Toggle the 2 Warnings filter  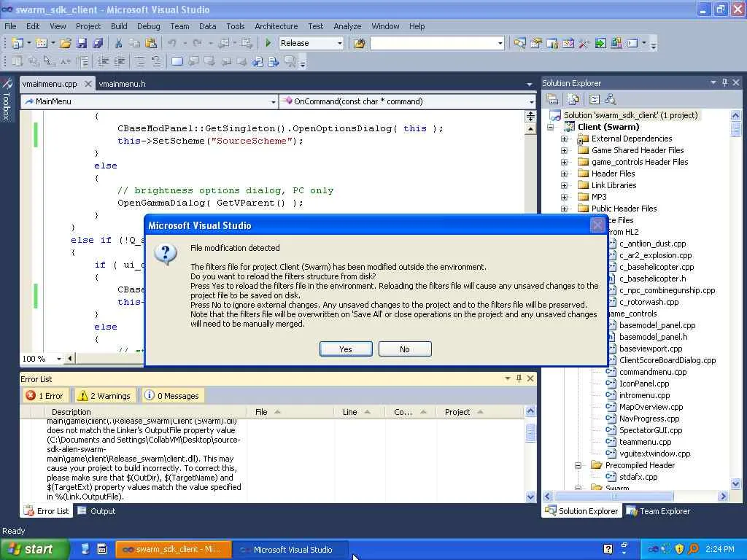pyautogui.click(x=105, y=396)
